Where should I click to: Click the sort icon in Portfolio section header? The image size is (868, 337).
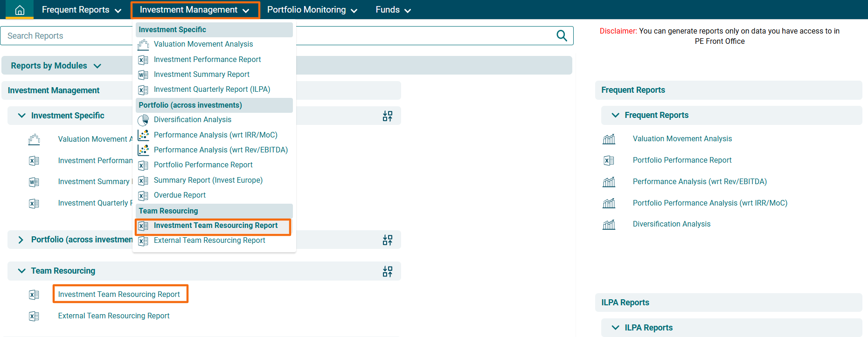(x=387, y=240)
